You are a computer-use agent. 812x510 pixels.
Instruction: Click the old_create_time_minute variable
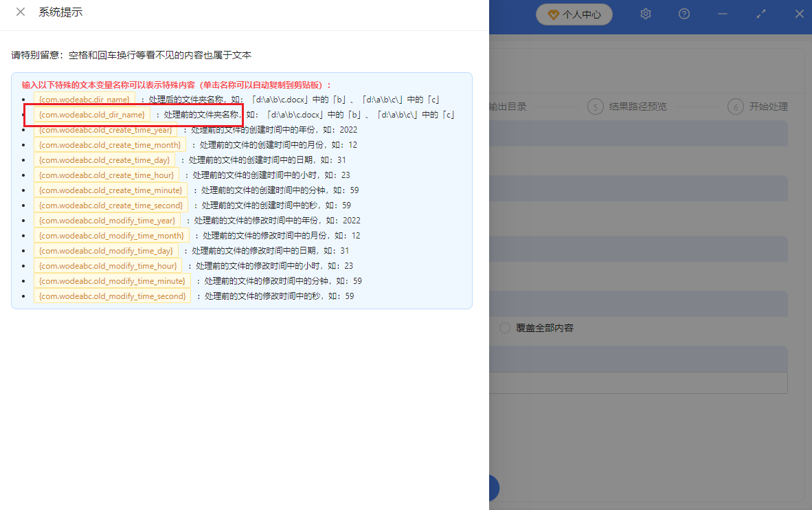click(111, 190)
